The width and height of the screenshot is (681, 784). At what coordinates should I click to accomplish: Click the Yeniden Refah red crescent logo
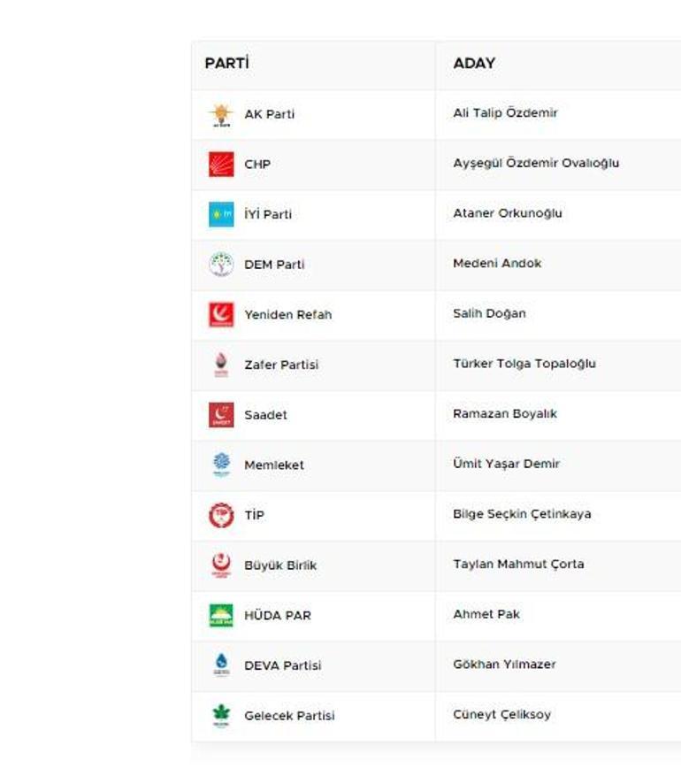(x=221, y=314)
